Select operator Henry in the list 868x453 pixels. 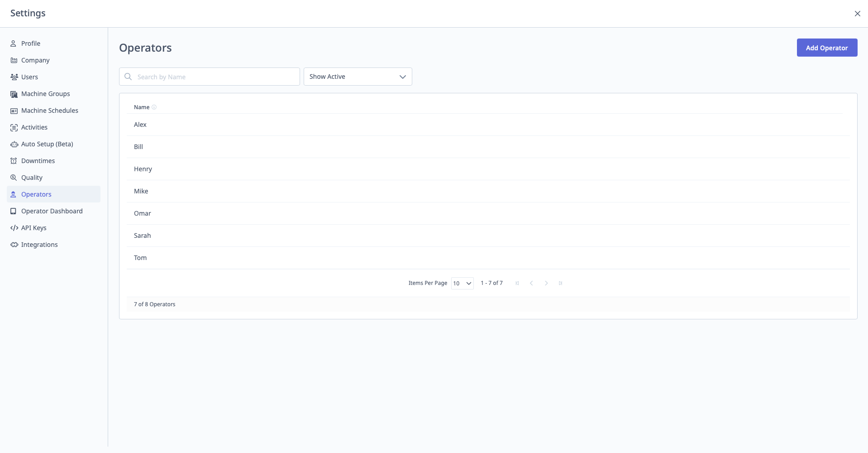[x=143, y=169]
